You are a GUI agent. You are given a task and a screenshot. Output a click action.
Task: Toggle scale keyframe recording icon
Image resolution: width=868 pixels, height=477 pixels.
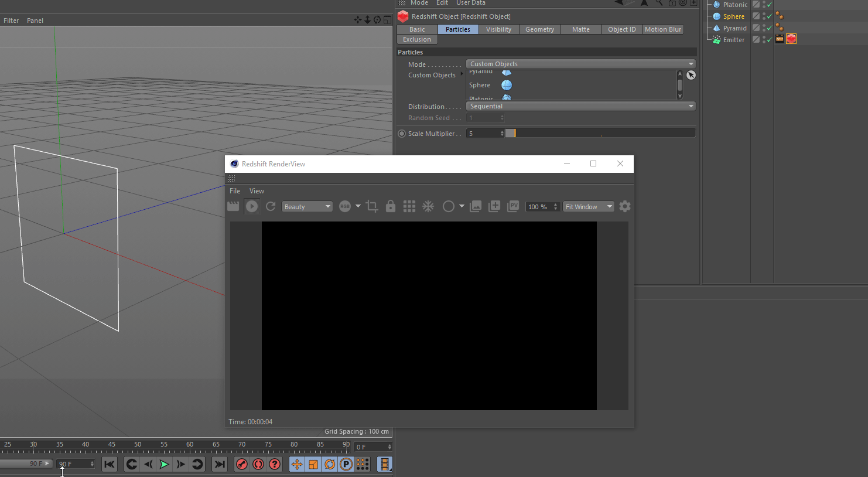313,464
